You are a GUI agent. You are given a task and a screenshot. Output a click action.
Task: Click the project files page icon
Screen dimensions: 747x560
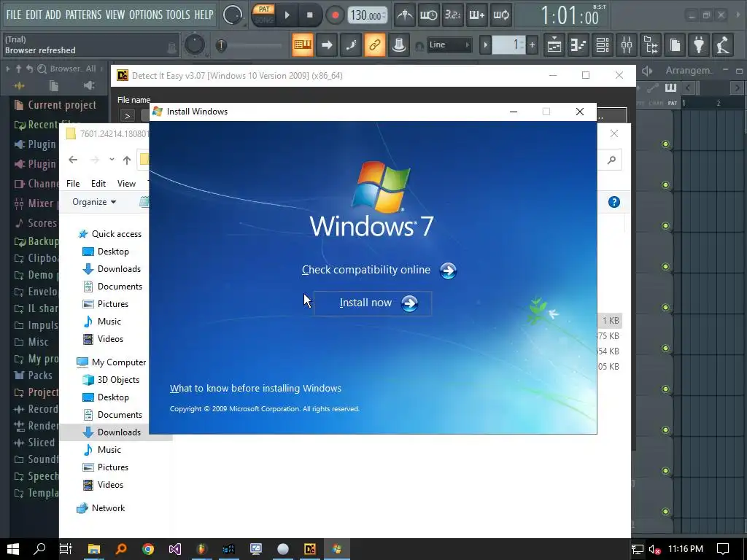[x=675, y=45]
